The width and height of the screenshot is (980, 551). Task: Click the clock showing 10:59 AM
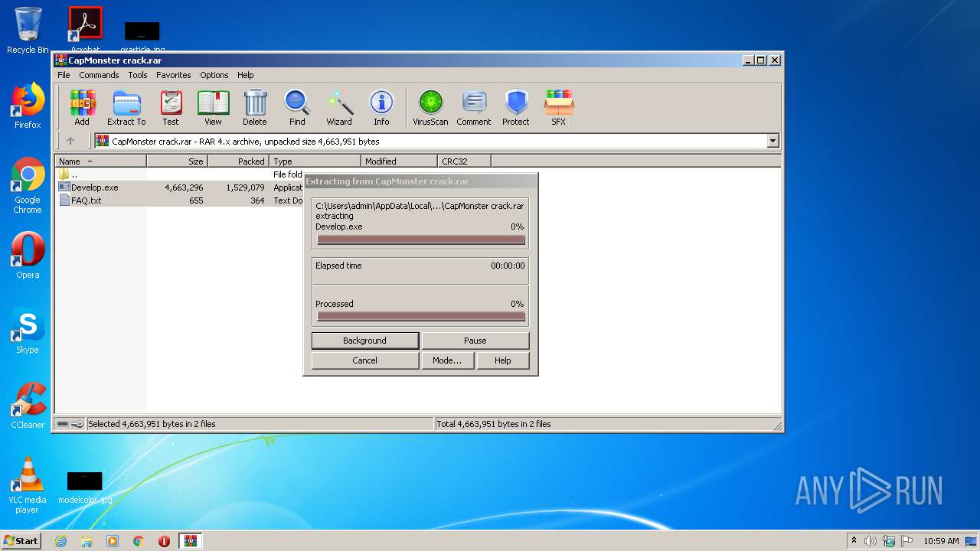point(941,541)
